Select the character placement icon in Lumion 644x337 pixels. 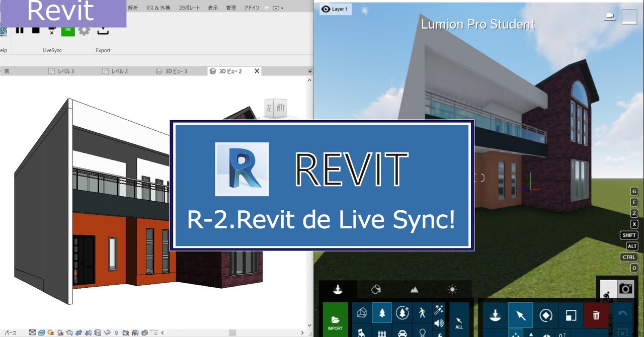(x=422, y=313)
